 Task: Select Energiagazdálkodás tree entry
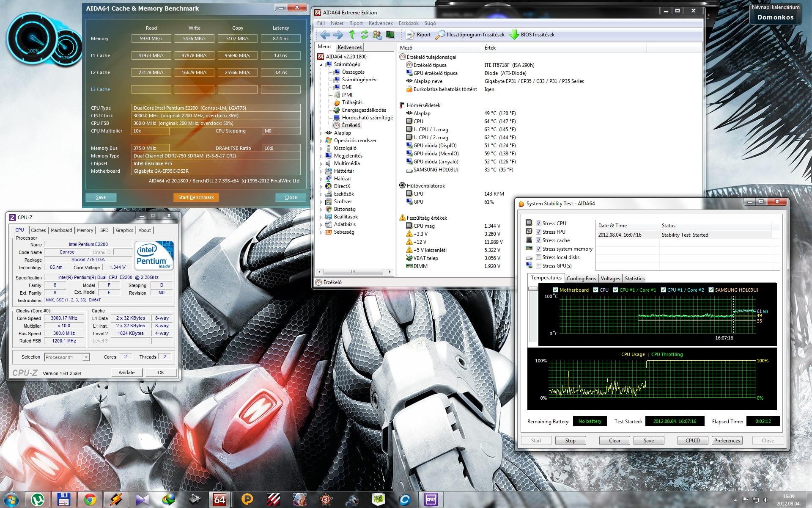[x=360, y=110]
